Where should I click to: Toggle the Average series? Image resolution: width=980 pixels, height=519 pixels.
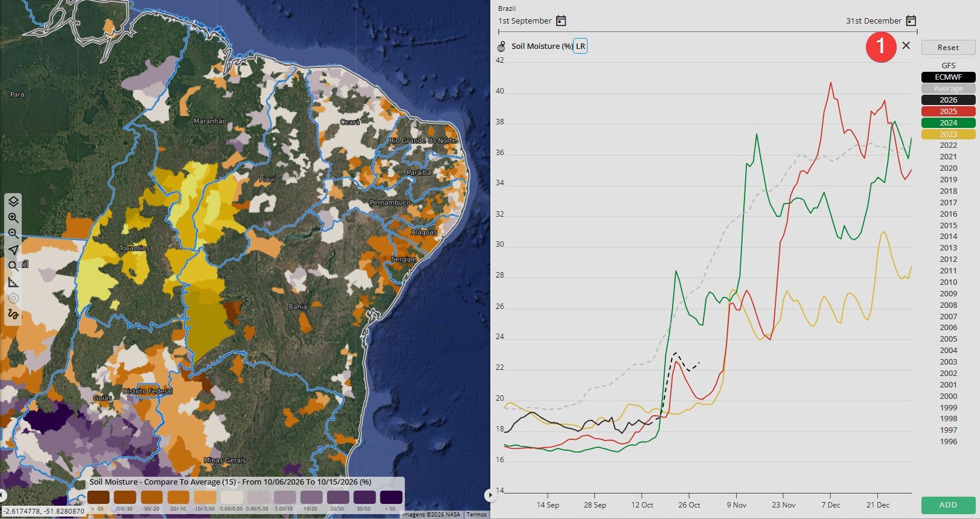[948, 89]
